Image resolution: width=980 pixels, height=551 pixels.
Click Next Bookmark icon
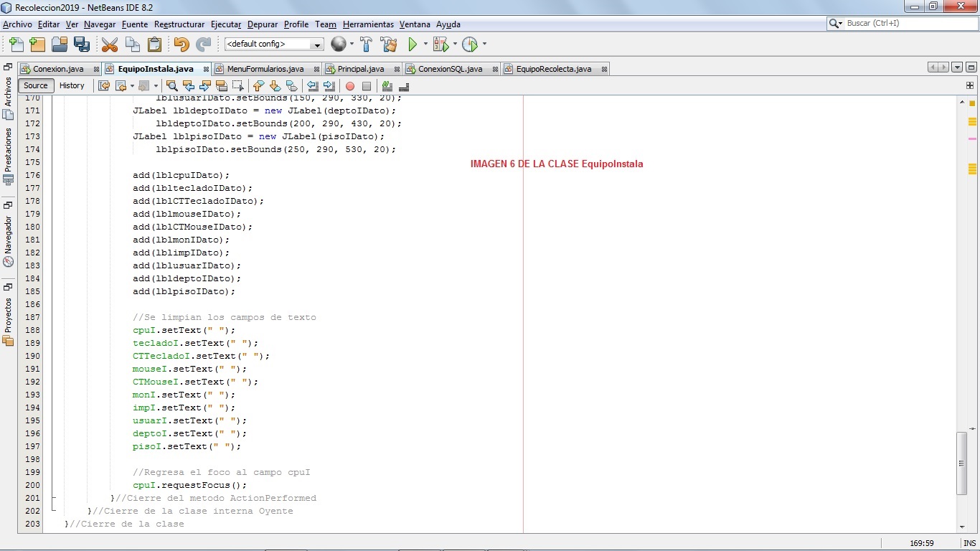click(275, 86)
